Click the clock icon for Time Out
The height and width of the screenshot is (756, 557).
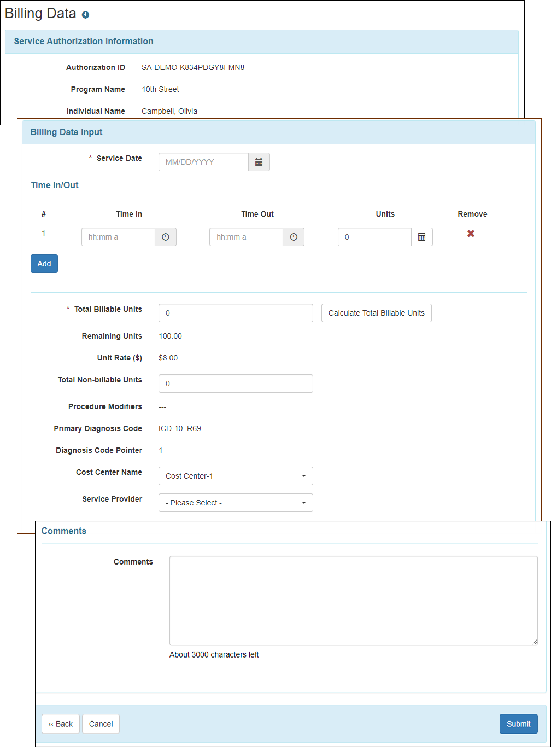[294, 237]
